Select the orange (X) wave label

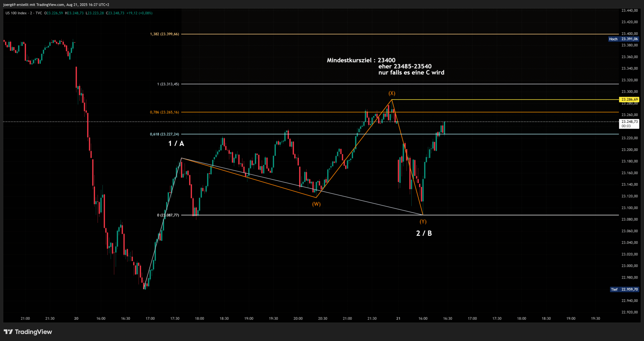pyautogui.click(x=392, y=93)
